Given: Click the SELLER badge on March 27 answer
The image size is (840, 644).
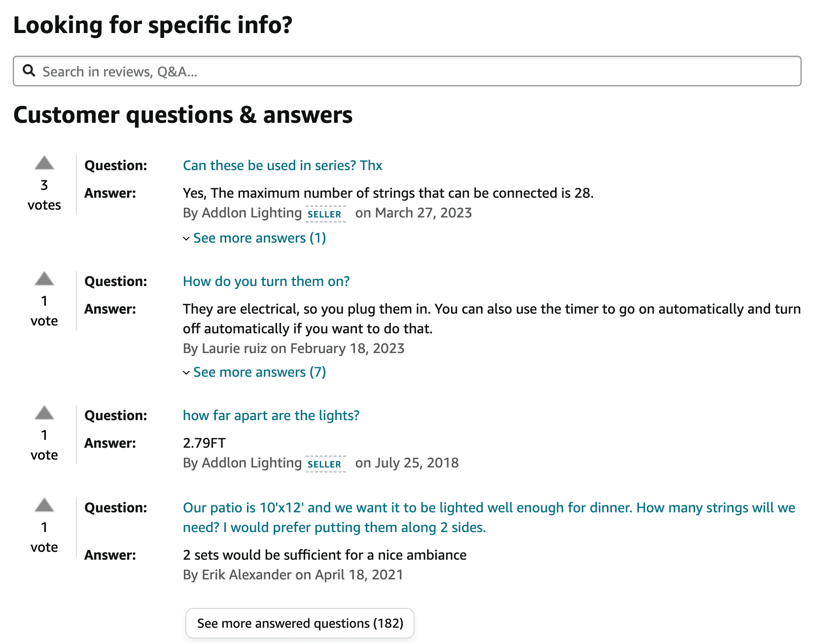Looking at the screenshot, I should pos(325,214).
